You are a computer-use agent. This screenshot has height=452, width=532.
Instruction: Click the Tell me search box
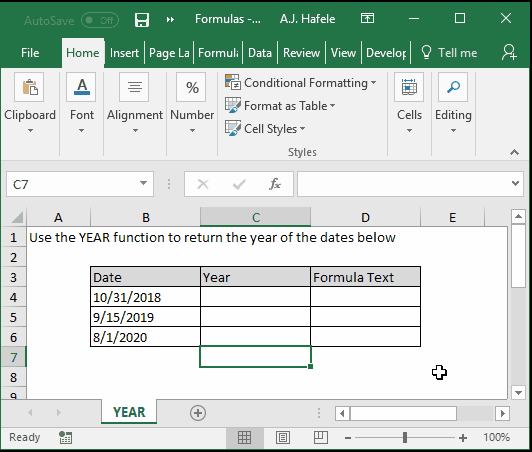pyautogui.click(x=449, y=53)
